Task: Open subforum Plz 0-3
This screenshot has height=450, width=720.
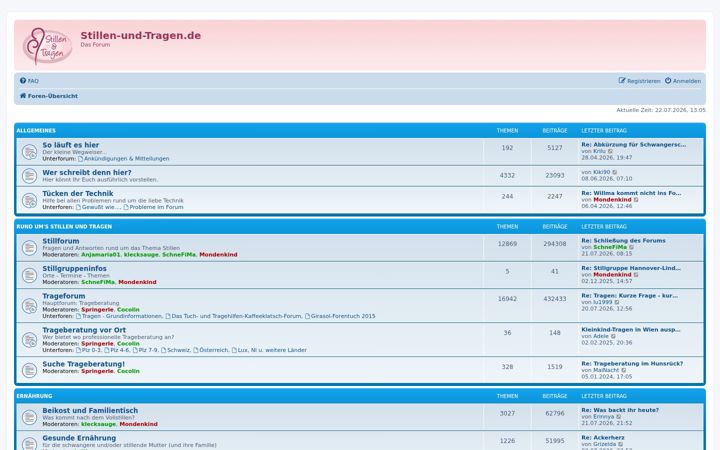Action: (88, 350)
